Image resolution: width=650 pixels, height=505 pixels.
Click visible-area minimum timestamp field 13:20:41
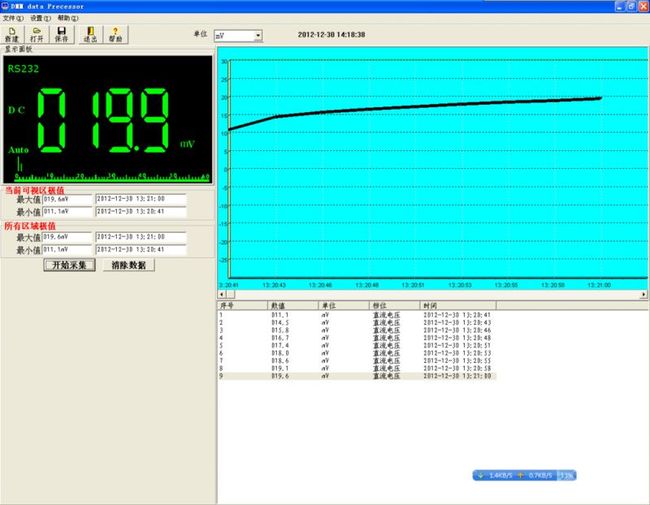(x=141, y=212)
